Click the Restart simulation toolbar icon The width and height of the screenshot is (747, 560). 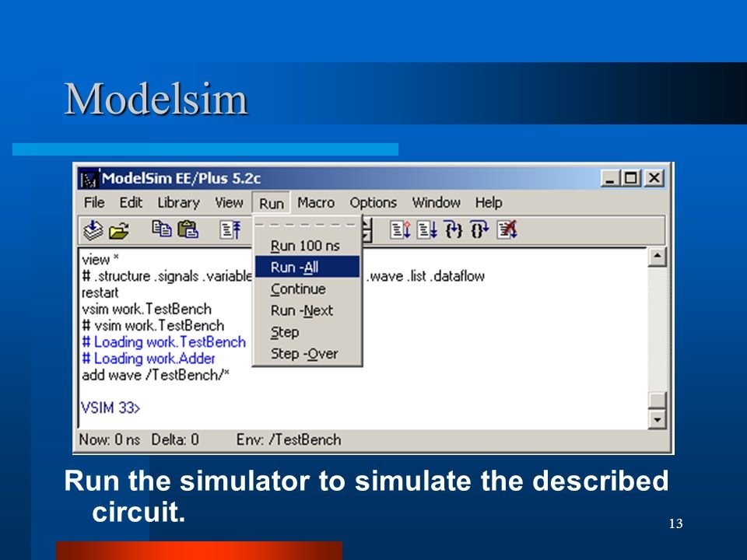[230, 229]
